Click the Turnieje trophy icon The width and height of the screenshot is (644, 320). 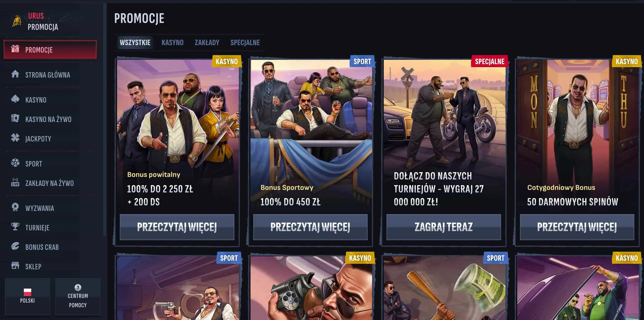click(x=15, y=227)
